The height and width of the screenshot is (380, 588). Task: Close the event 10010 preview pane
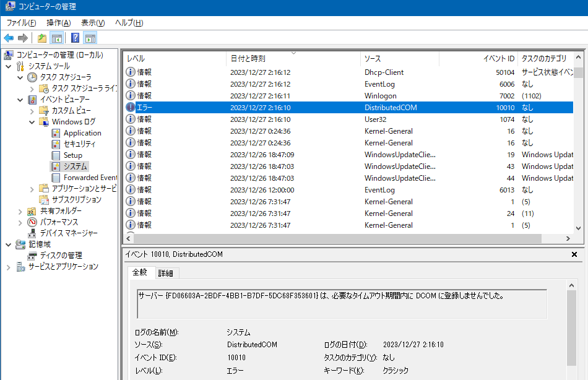tap(574, 254)
